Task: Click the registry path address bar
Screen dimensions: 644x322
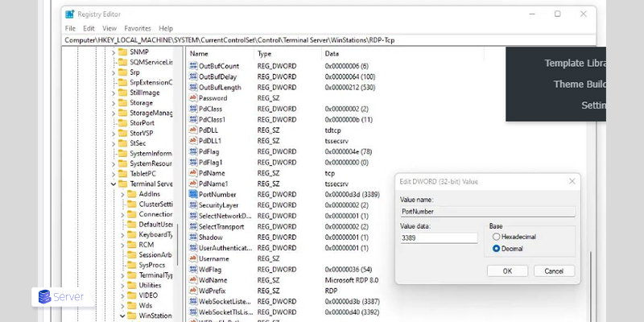Action: [329, 40]
